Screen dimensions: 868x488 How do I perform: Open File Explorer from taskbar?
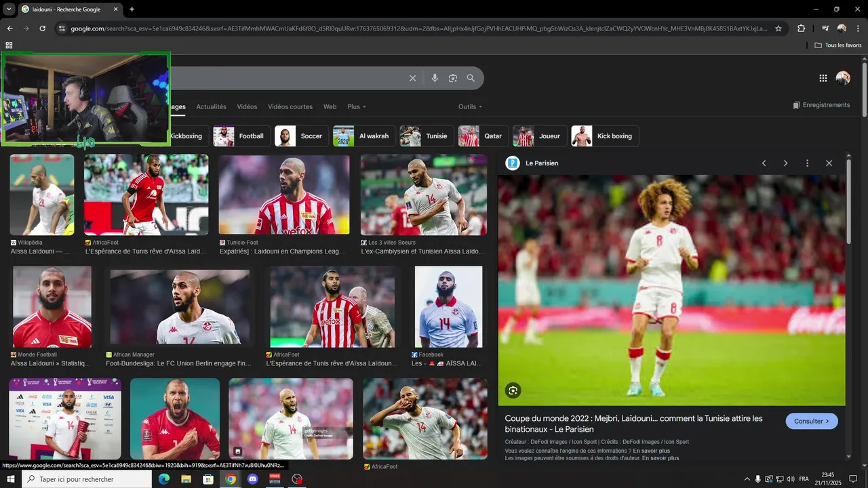(x=186, y=479)
